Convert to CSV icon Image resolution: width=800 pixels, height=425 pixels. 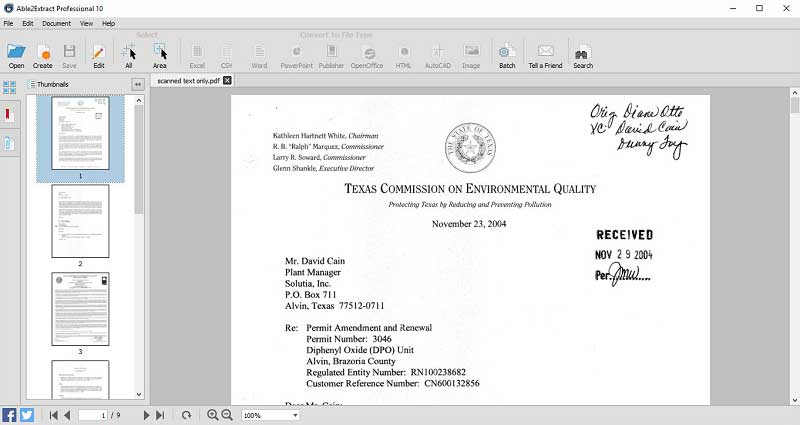click(x=227, y=55)
